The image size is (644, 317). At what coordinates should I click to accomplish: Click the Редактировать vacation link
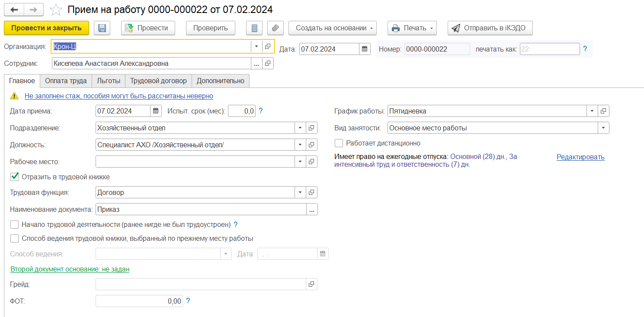coord(580,157)
